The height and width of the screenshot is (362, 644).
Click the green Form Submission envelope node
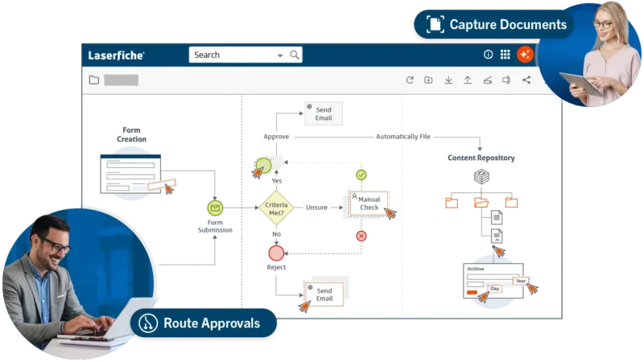tap(214, 208)
